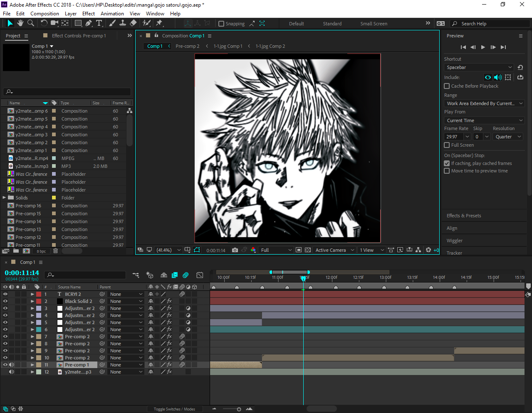
Task: Select the Roto Brush tool
Action: pos(146,23)
